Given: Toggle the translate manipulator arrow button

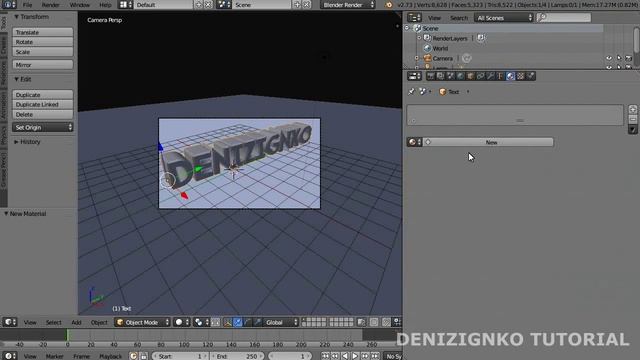Looking at the screenshot, I should coord(238,322).
